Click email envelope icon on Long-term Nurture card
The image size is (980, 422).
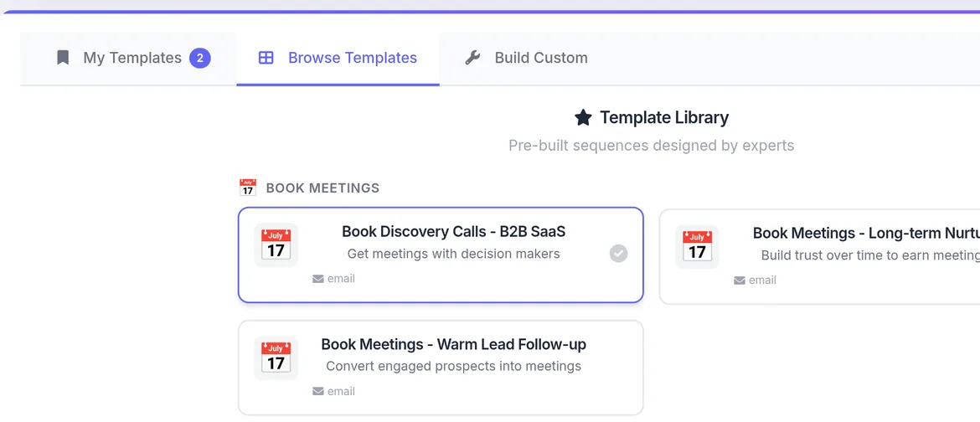tap(740, 280)
